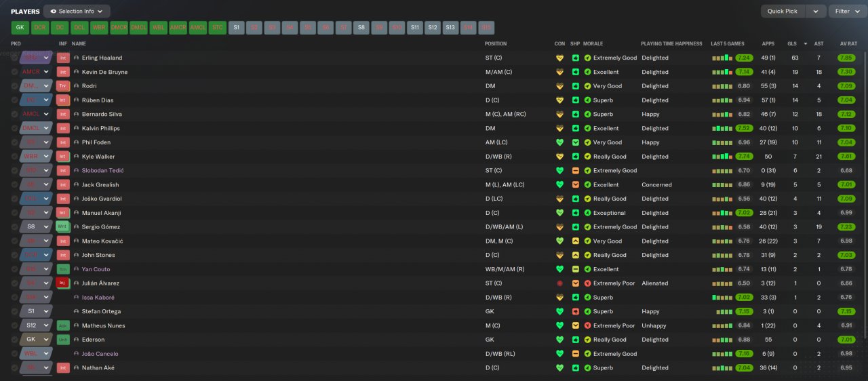The image size is (868, 381).
Task: Toggle the picked checkbox for Rodri
Action: point(14,86)
